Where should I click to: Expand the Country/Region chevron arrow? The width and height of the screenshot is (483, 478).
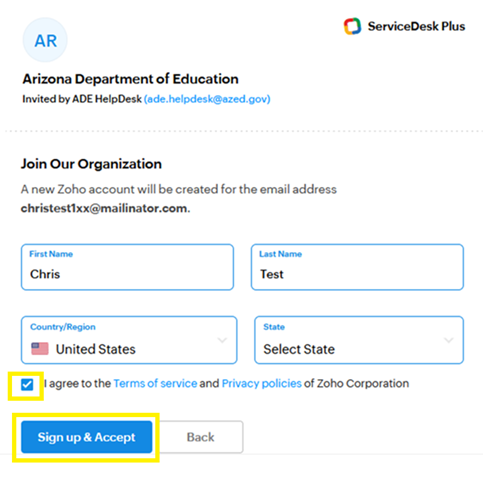coord(222,340)
